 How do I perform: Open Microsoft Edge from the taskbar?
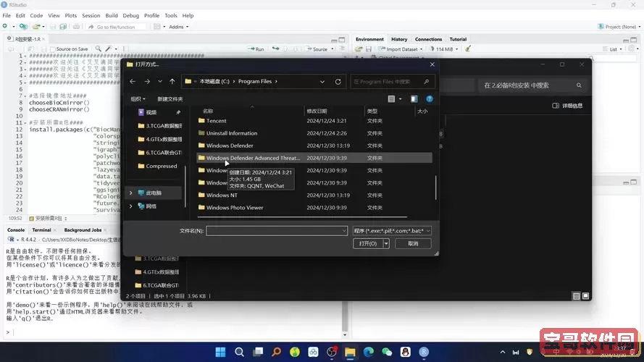click(x=369, y=352)
